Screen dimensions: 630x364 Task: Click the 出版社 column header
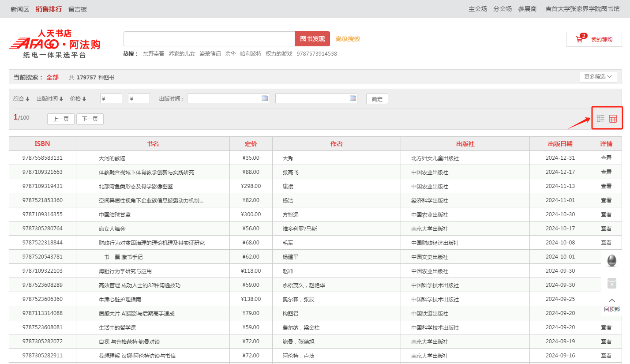click(465, 144)
